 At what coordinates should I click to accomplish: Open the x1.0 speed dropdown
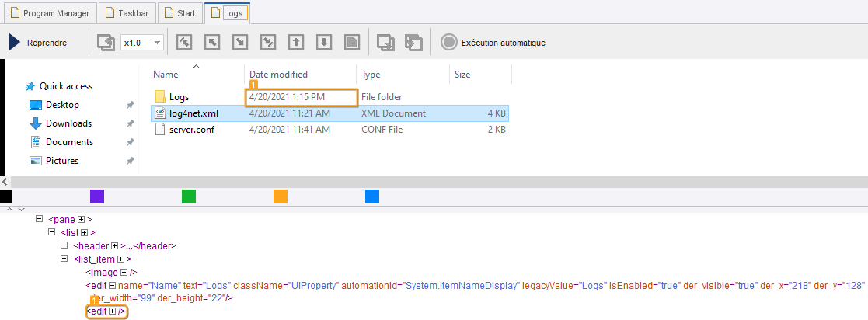[x=142, y=43]
